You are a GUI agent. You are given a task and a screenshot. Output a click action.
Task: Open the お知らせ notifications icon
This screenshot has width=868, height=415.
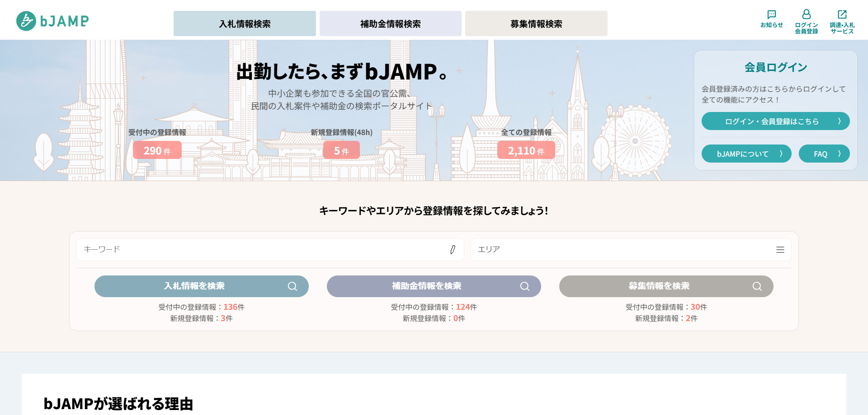tap(771, 19)
